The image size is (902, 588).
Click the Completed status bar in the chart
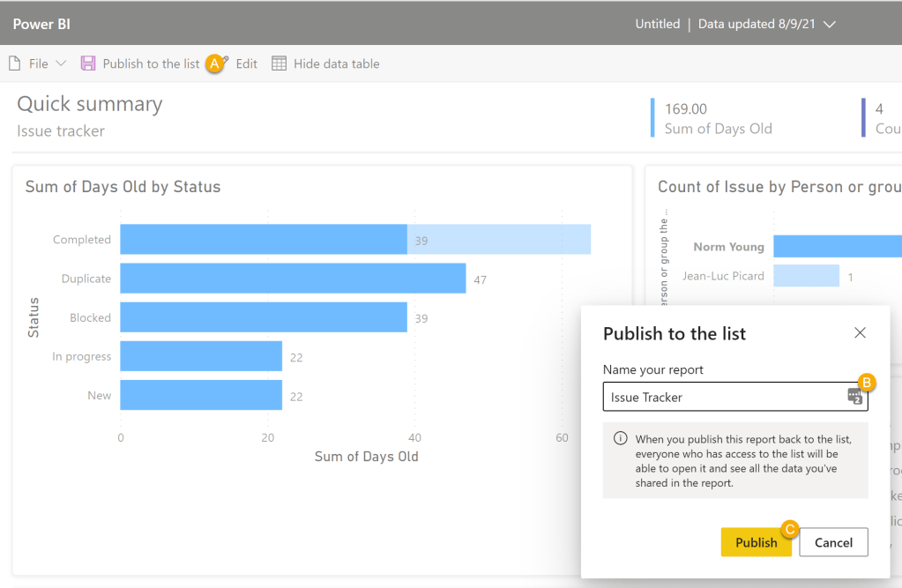(x=265, y=239)
